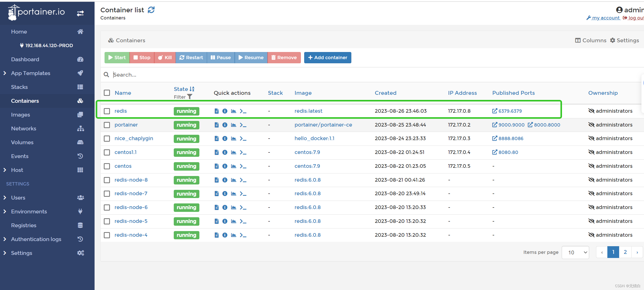Open inspect info icon for portainer container

(225, 125)
